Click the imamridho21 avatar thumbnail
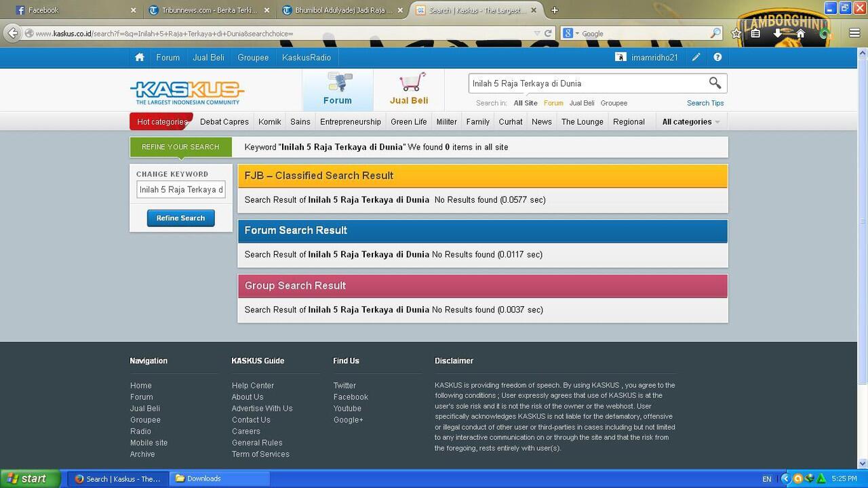The width and height of the screenshot is (868, 488). point(620,58)
